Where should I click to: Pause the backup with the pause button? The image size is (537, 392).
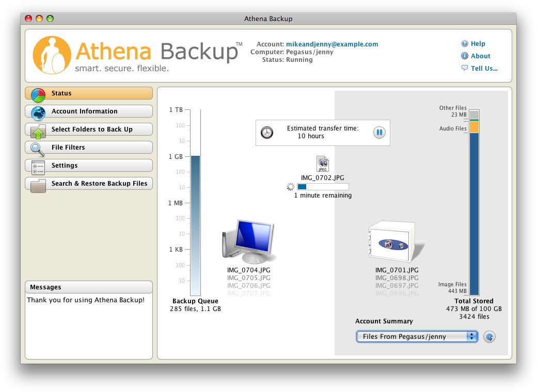coord(379,133)
